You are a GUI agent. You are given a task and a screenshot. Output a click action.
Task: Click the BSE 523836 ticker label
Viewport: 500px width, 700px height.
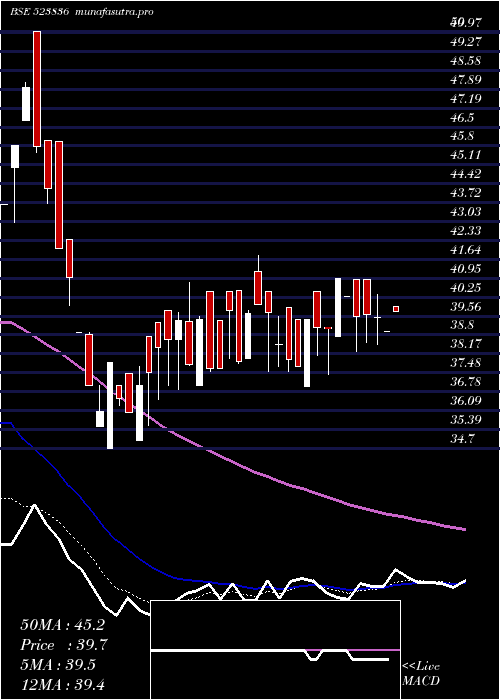click(x=39, y=12)
